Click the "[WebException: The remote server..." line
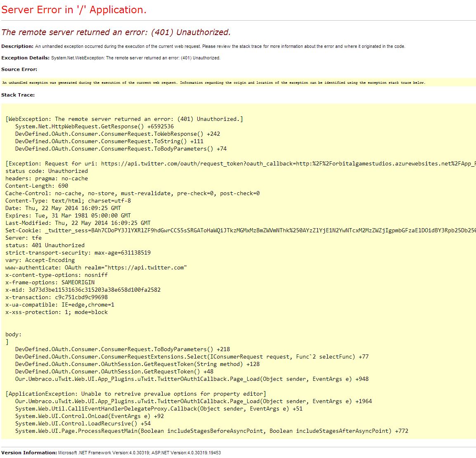Screen dimensions: 476x458 pos(124,119)
